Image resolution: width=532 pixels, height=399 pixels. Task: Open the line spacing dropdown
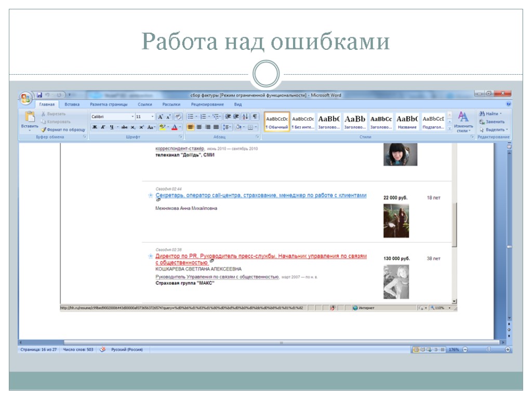[227, 127]
